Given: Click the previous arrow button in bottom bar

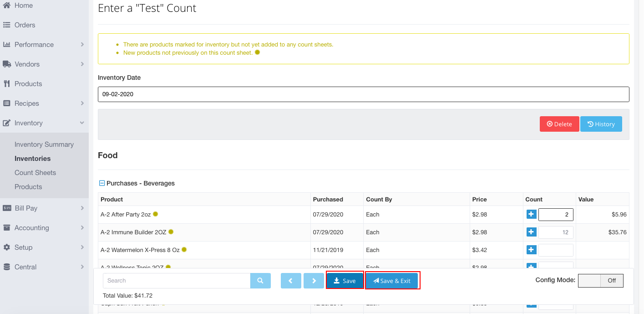Looking at the screenshot, I should pos(290,281).
